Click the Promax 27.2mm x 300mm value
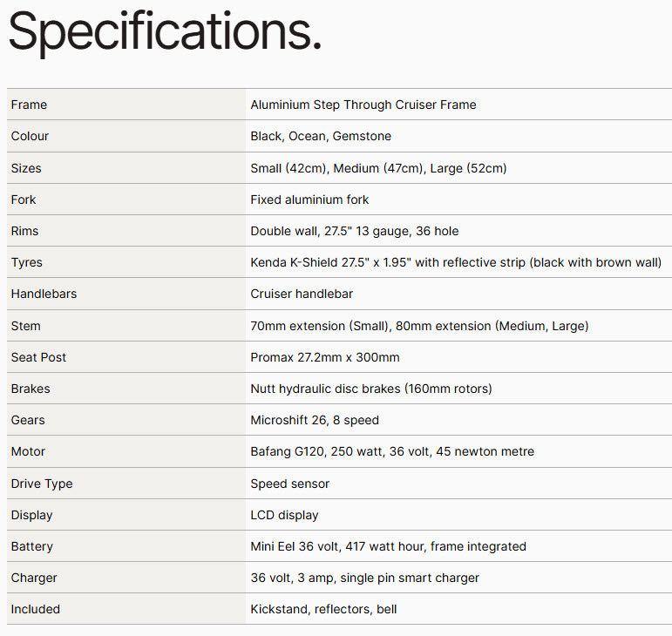The height and width of the screenshot is (636, 672). [x=324, y=357]
